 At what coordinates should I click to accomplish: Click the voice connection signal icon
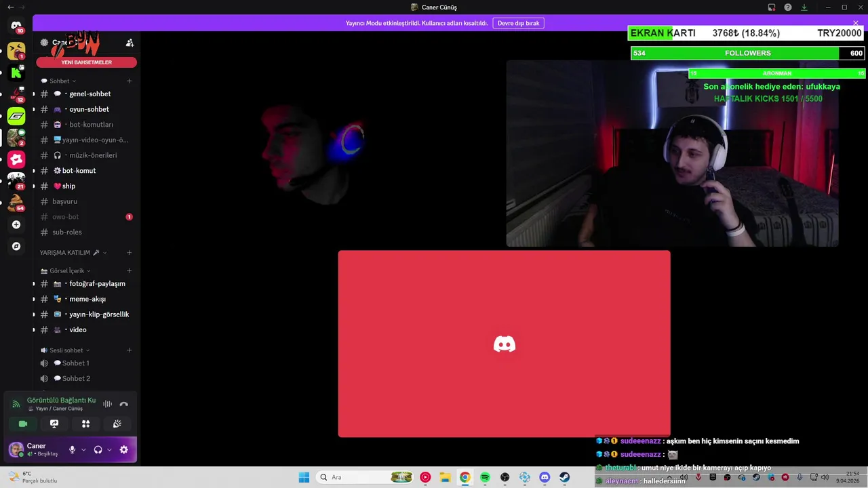(16, 404)
